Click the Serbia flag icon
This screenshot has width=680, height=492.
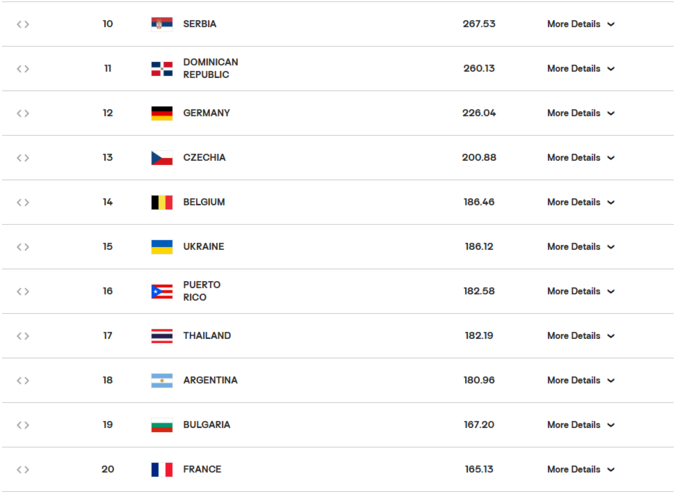162,24
